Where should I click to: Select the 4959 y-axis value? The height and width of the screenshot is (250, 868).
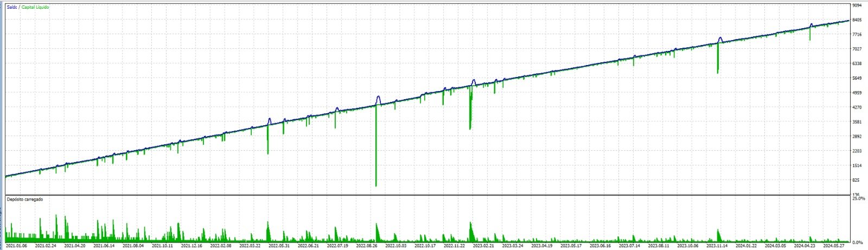coord(857,93)
